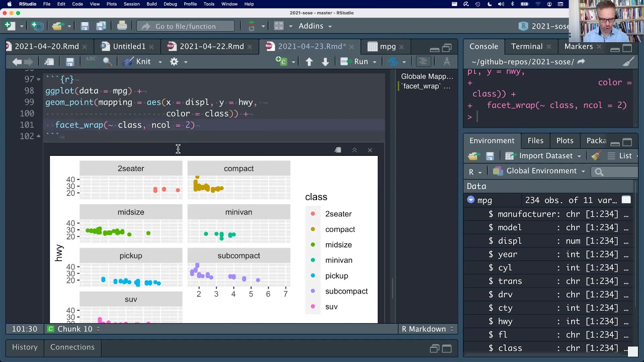Show document in new window
644x362 pixels.
tap(49, 61)
